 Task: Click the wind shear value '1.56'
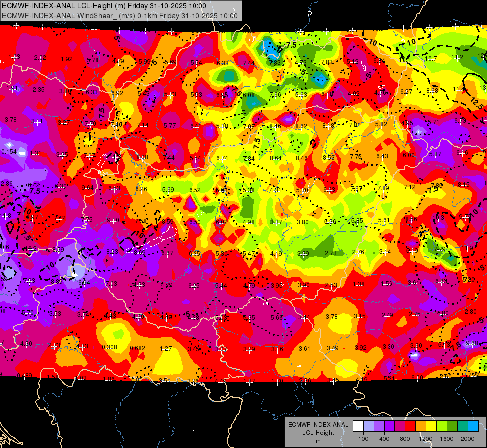point(387,284)
